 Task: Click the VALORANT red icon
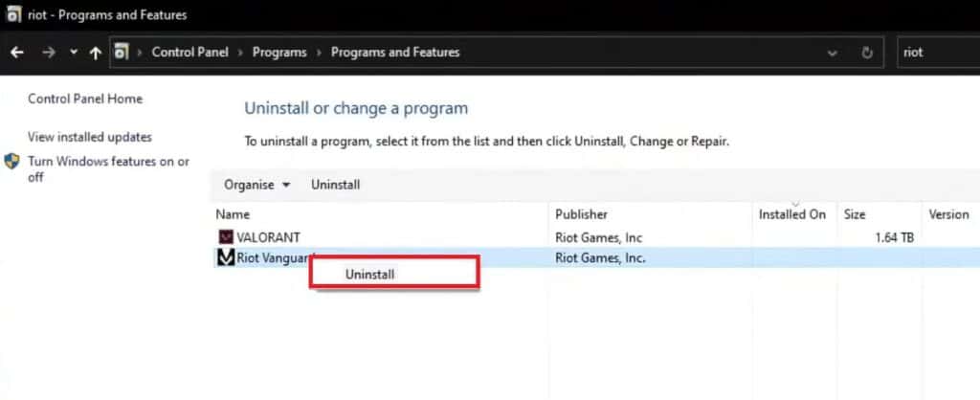(x=226, y=237)
